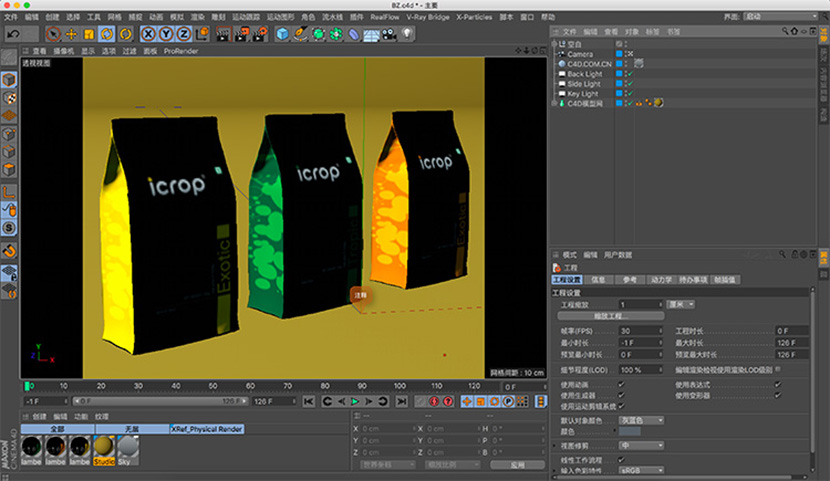Viewport: 830px width, 481px height.
Task: Toggle the 使用动画 checkbox
Action: point(621,385)
